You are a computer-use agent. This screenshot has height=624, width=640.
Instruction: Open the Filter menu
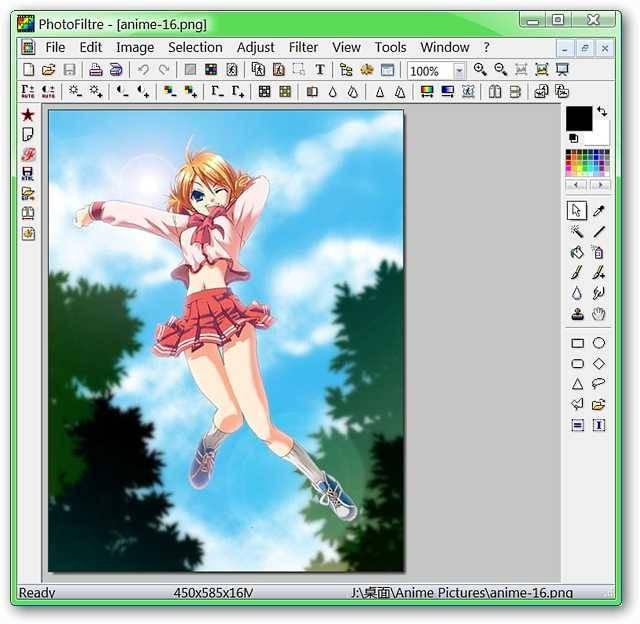pyautogui.click(x=303, y=47)
